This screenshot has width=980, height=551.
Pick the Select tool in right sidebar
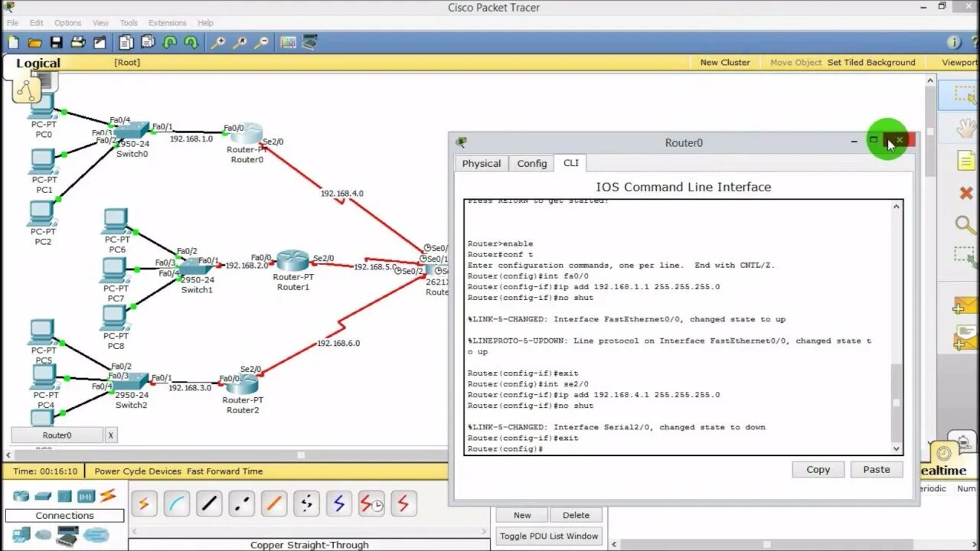tap(963, 95)
